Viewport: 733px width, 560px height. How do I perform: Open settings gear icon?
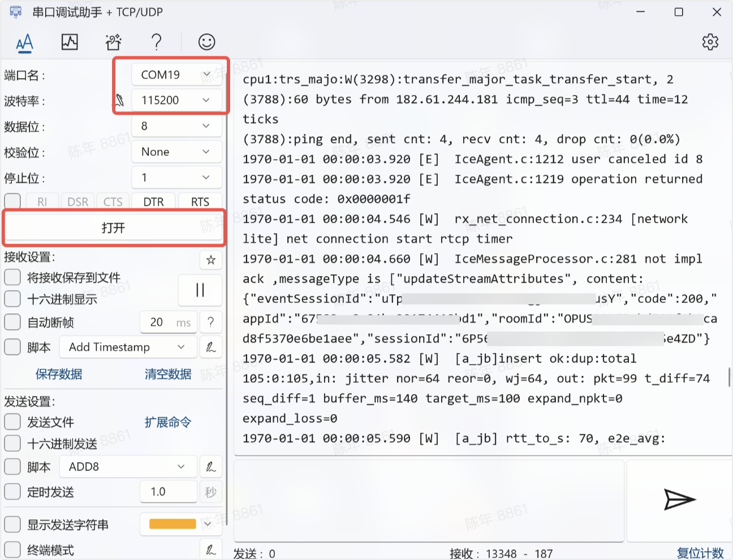tap(710, 42)
